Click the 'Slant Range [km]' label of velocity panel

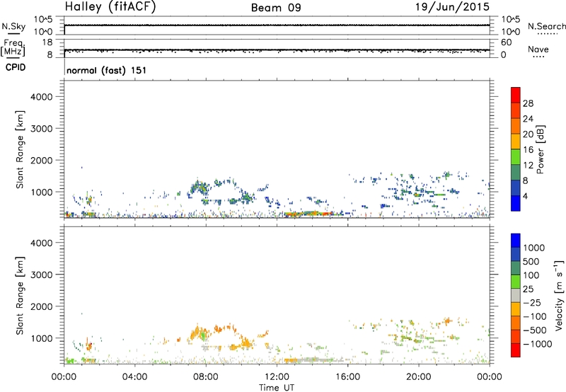[x=20, y=296]
